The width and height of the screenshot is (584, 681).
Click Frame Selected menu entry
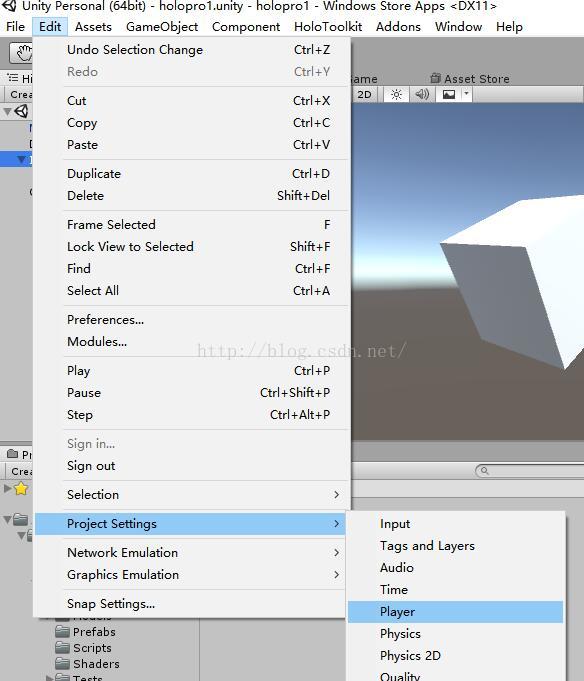(x=191, y=224)
